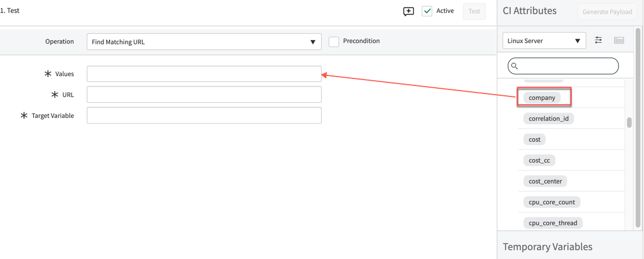Click the CI Attributes panel title
The height and width of the screenshot is (259, 644).
click(529, 11)
